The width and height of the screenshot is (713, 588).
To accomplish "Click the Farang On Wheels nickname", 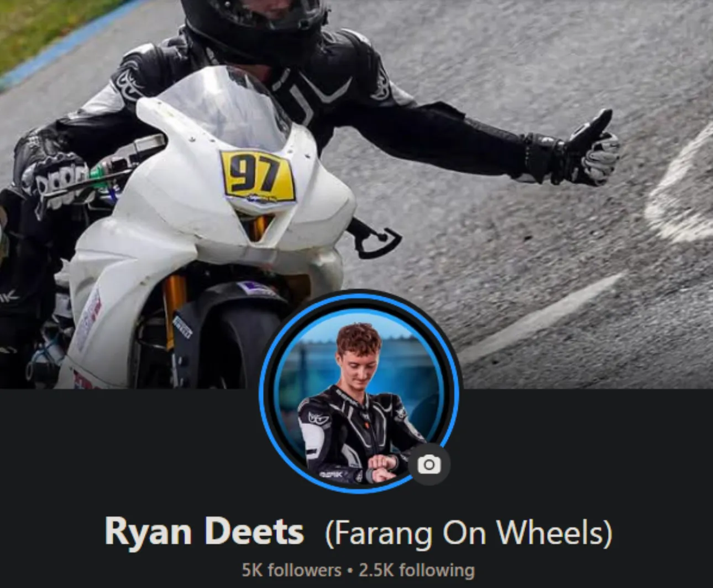I will coord(469,532).
